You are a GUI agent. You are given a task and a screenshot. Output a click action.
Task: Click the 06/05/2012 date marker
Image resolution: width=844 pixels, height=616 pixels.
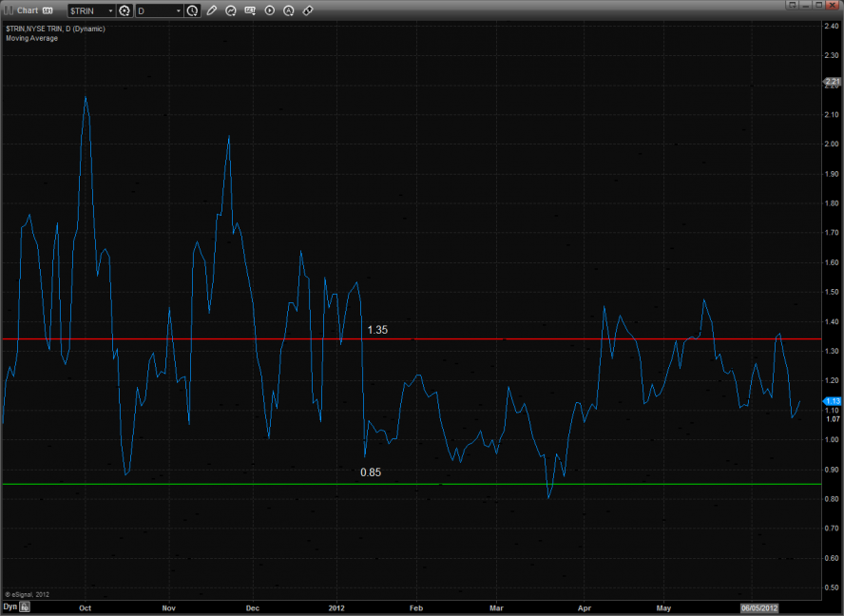coord(762,606)
